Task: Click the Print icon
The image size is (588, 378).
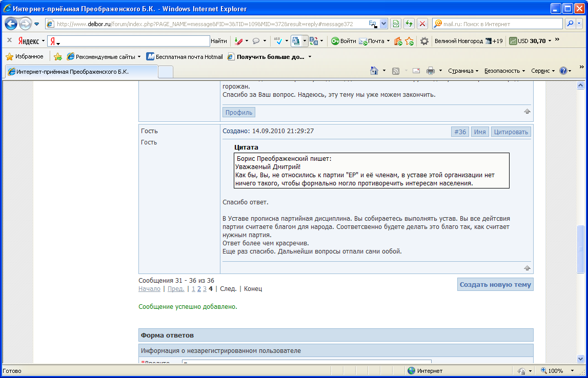Action: point(431,71)
